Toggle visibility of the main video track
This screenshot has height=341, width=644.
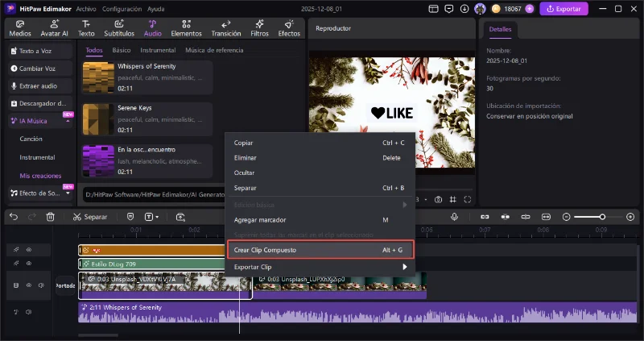[x=29, y=285]
